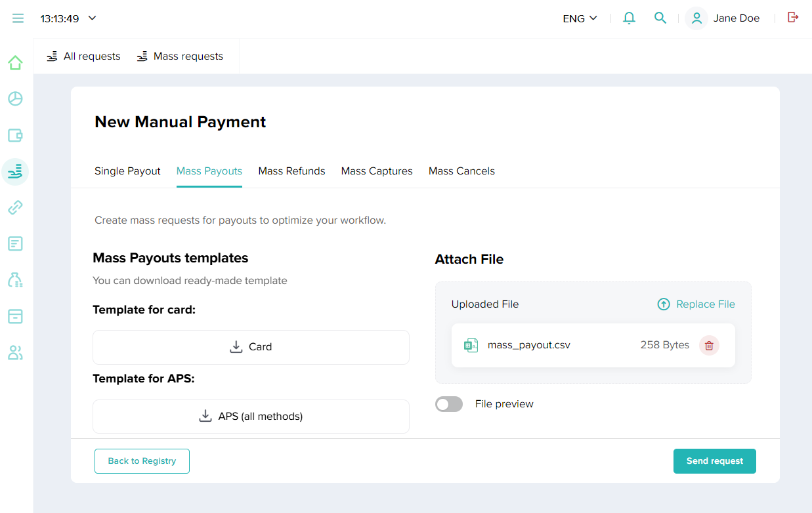Click the Send request button
The height and width of the screenshot is (513, 812).
[x=714, y=461]
